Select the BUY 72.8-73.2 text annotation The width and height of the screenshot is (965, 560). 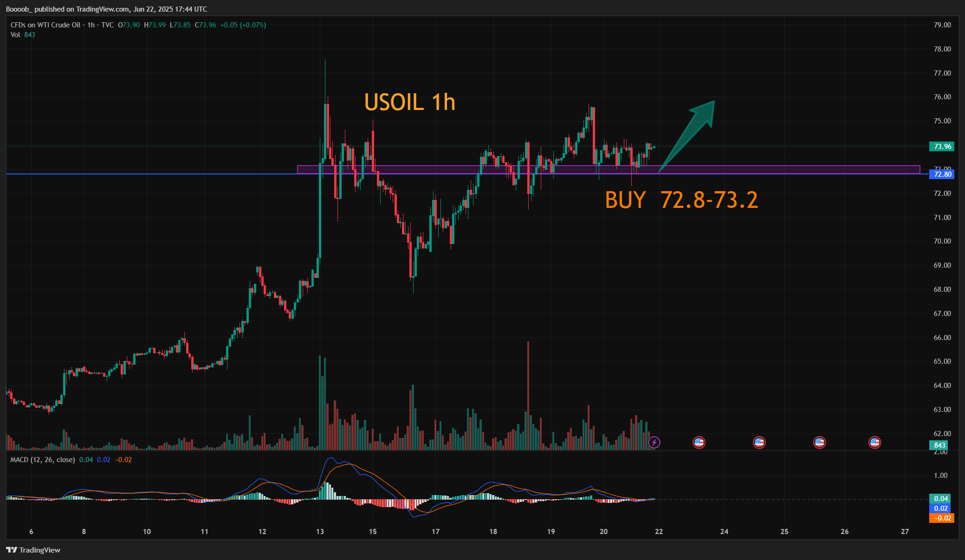coord(681,200)
